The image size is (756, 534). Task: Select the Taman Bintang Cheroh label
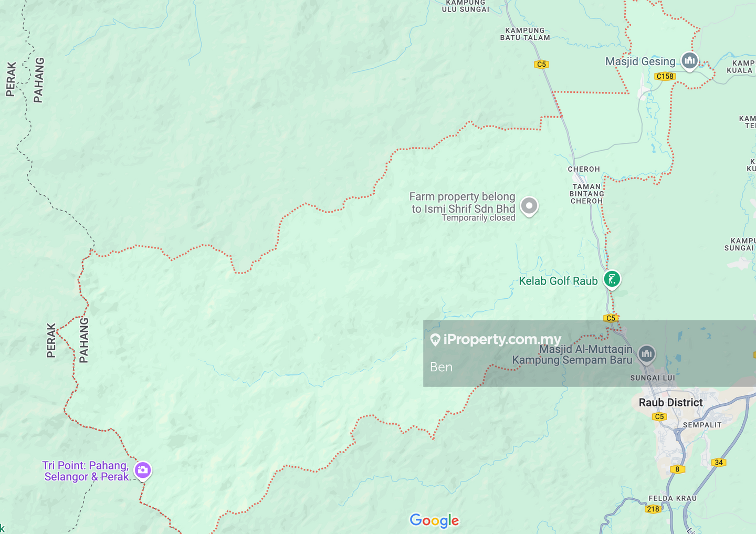pyautogui.click(x=586, y=194)
